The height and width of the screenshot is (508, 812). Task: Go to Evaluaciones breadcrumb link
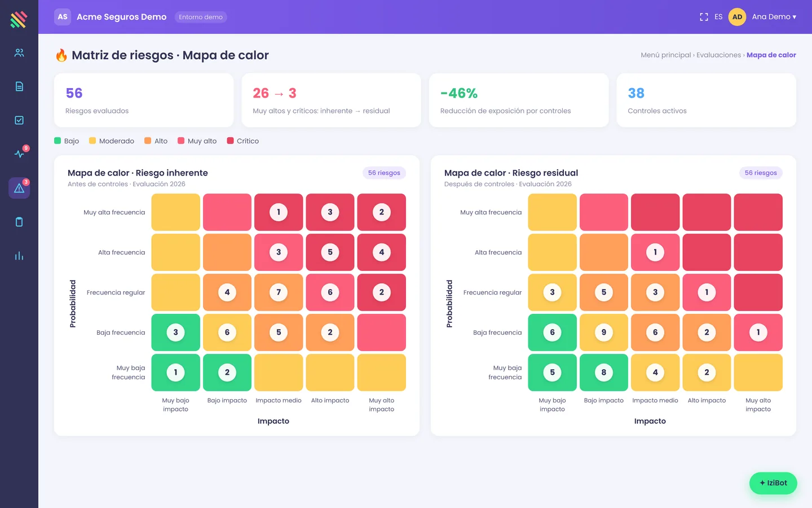(x=718, y=55)
